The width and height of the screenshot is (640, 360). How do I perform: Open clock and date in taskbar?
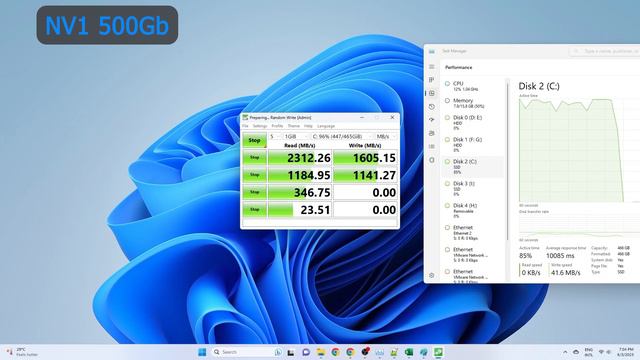point(626,352)
